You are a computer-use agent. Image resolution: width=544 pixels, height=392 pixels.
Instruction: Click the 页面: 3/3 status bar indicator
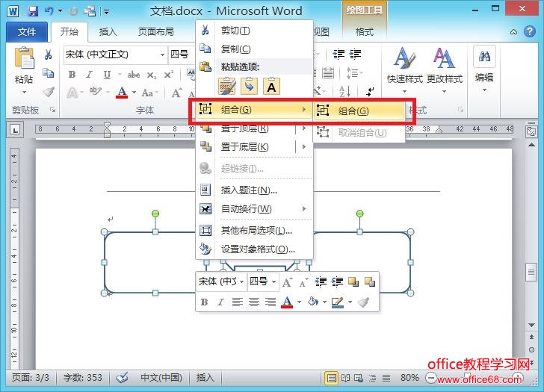(x=31, y=378)
